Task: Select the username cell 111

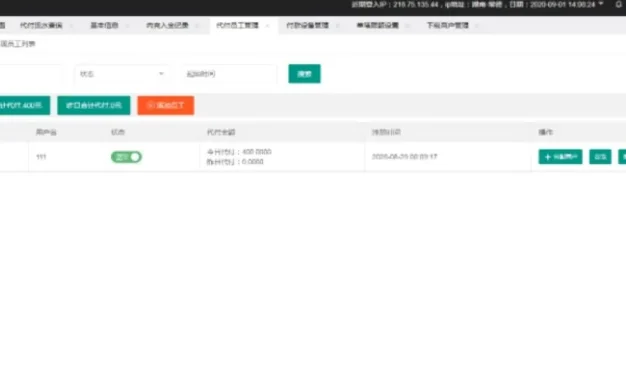Action: (41, 157)
